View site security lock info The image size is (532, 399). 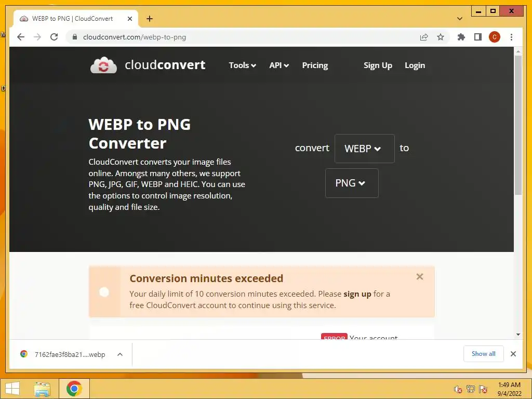(x=75, y=37)
